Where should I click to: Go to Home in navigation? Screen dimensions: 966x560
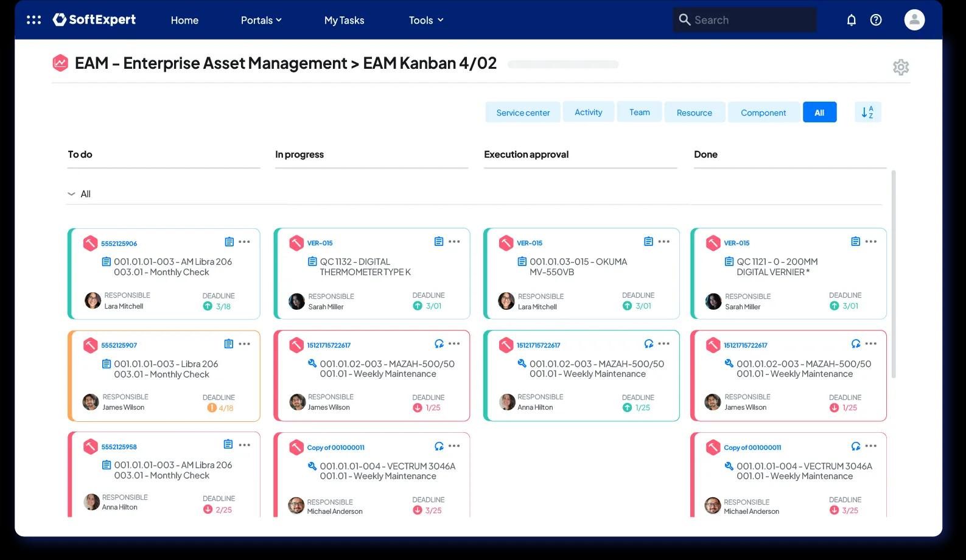[x=184, y=20]
